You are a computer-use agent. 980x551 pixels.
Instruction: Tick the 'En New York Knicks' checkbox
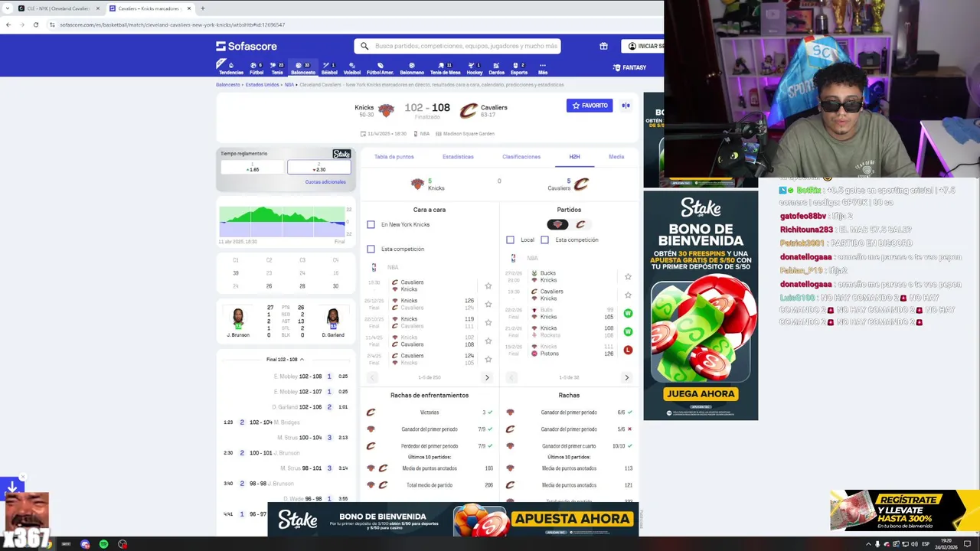pyautogui.click(x=371, y=224)
